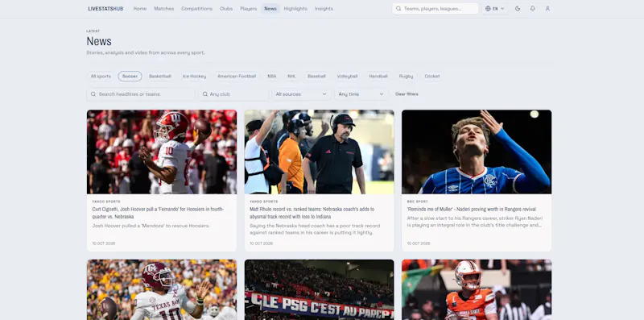Select the American Football filter chip

pyautogui.click(x=237, y=77)
